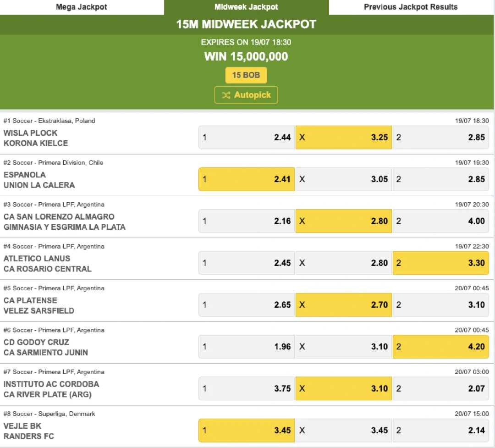Click the CA PLATENSE team name
The image size is (495, 448).
30,300
